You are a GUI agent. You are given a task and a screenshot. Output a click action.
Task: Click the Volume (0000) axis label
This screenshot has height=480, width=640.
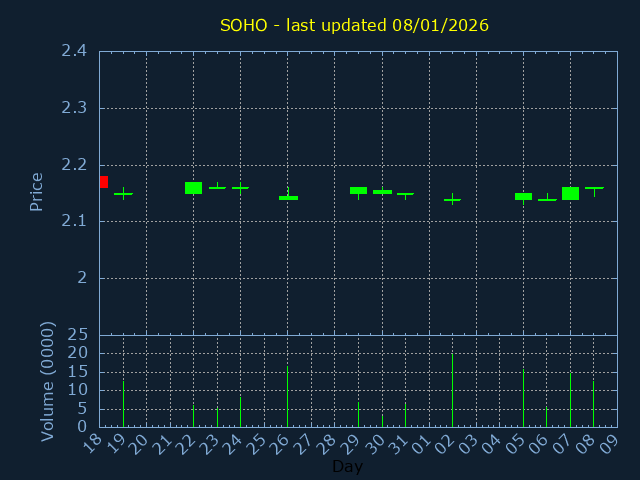[x=47, y=381]
